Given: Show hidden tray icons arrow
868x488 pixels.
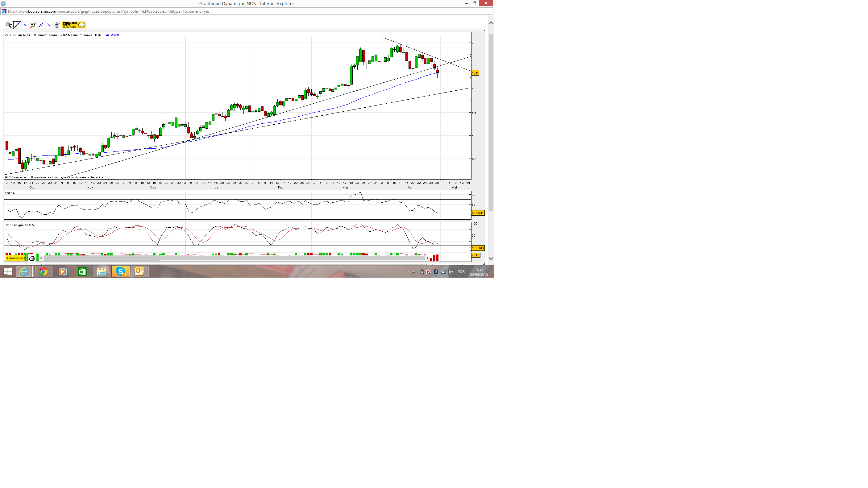Looking at the screenshot, I should tap(413, 272).
